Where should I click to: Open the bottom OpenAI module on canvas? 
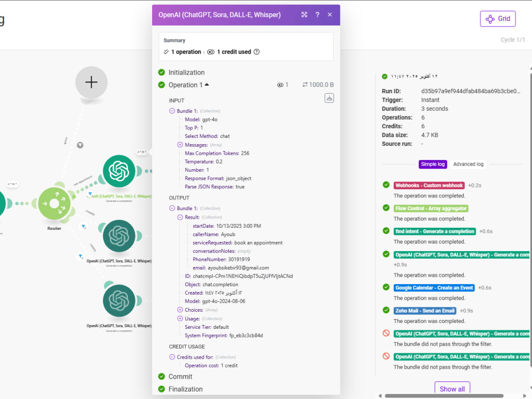pyautogui.click(x=119, y=301)
